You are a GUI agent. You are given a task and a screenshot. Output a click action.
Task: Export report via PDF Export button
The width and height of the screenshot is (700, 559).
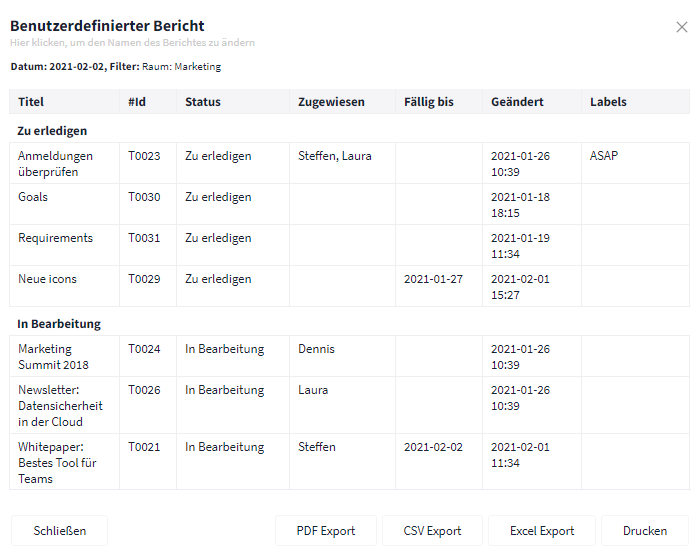tap(326, 530)
